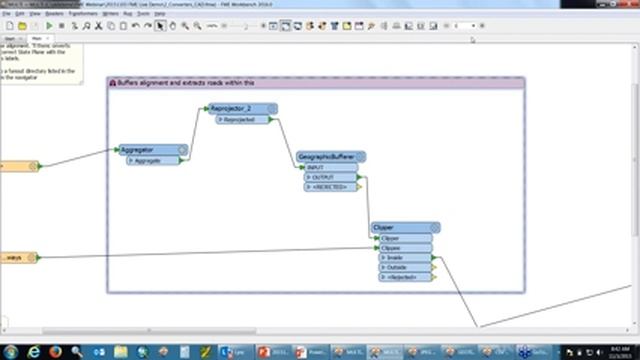Open the Lync taskbar button

[236, 352]
